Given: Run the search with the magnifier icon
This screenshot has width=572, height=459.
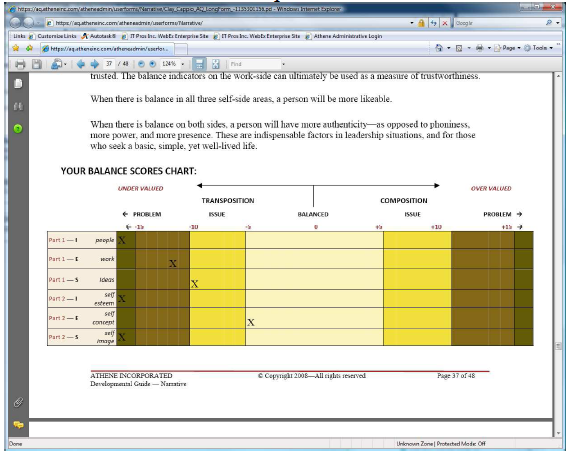Looking at the screenshot, I should 549,23.
